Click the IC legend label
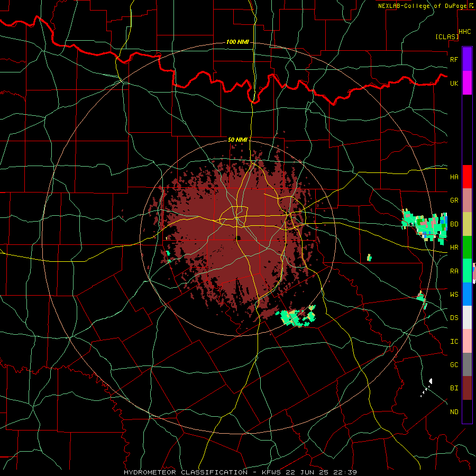Viewport: 476px width, 476px height. pos(454,341)
